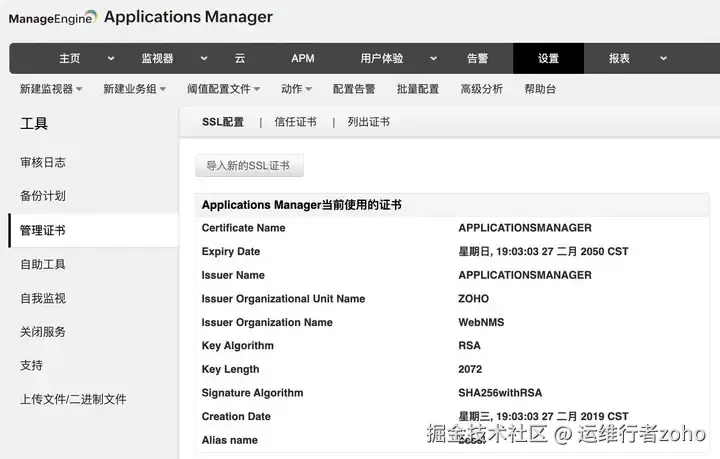Click the 配置告警 link
Viewport: 720px width, 459px height.
pyautogui.click(x=354, y=89)
